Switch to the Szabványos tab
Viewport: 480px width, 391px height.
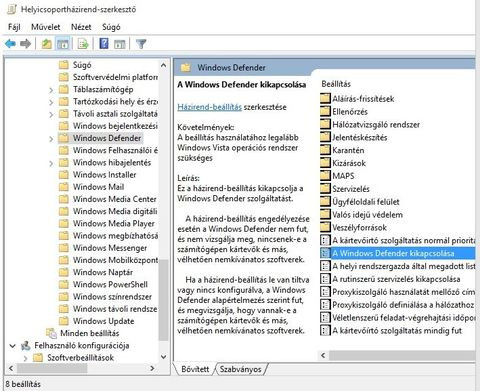point(241,369)
